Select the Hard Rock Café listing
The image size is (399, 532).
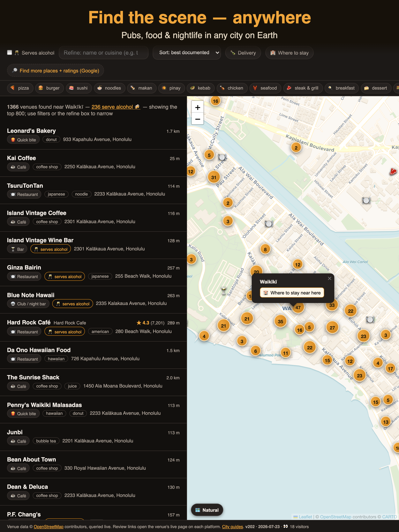pyautogui.click(x=93, y=327)
